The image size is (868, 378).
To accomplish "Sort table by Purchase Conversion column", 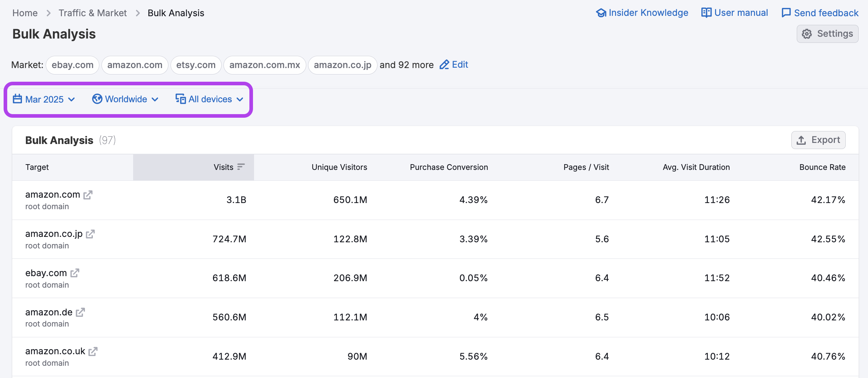I will [449, 167].
